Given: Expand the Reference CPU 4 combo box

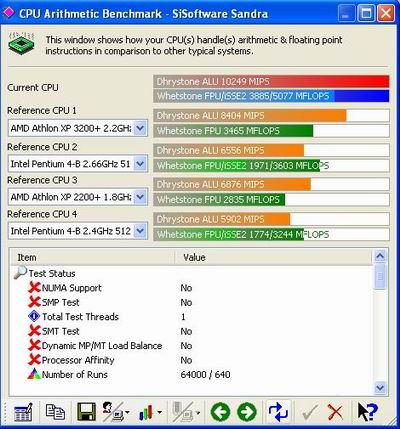Looking at the screenshot, I should (x=140, y=231).
